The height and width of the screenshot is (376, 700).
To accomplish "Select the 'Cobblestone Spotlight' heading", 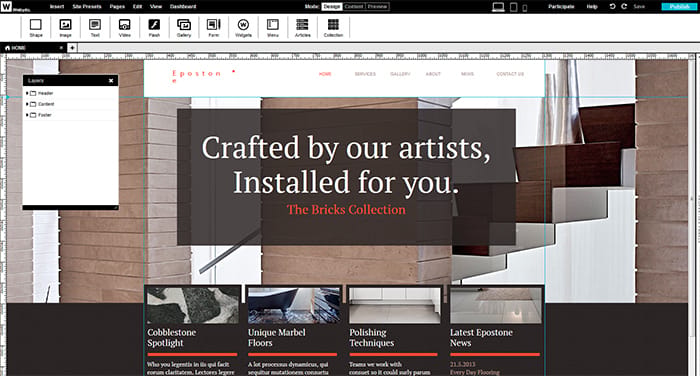I will point(171,338).
